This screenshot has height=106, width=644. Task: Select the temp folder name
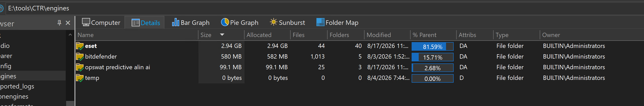[92, 78]
